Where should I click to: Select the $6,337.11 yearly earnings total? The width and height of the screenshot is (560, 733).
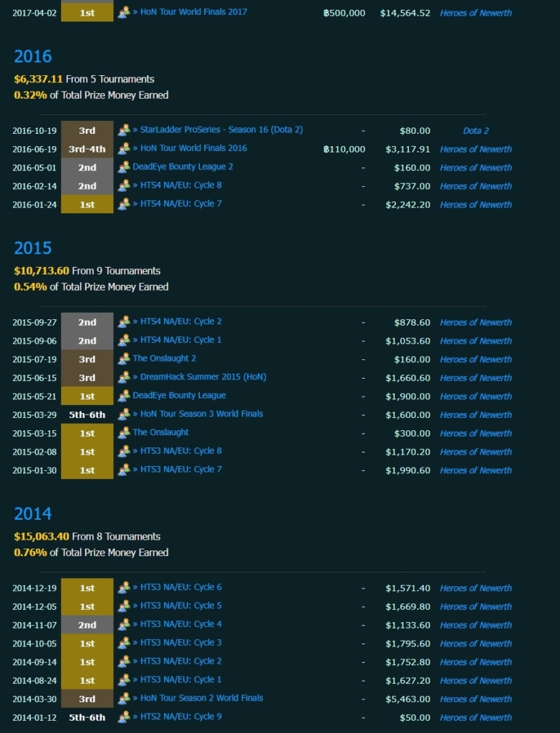tap(39, 79)
